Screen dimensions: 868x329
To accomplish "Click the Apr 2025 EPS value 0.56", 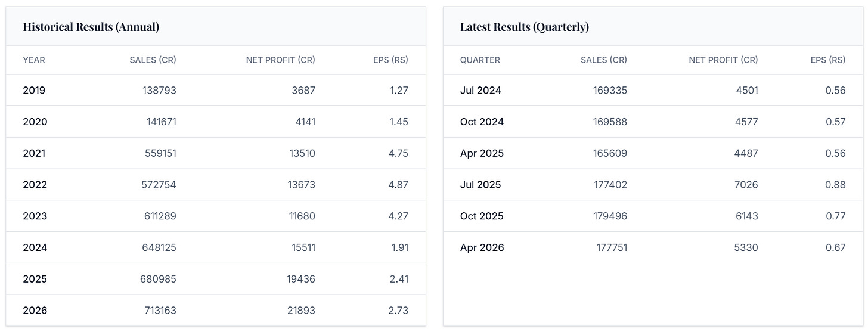I will click(x=835, y=153).
